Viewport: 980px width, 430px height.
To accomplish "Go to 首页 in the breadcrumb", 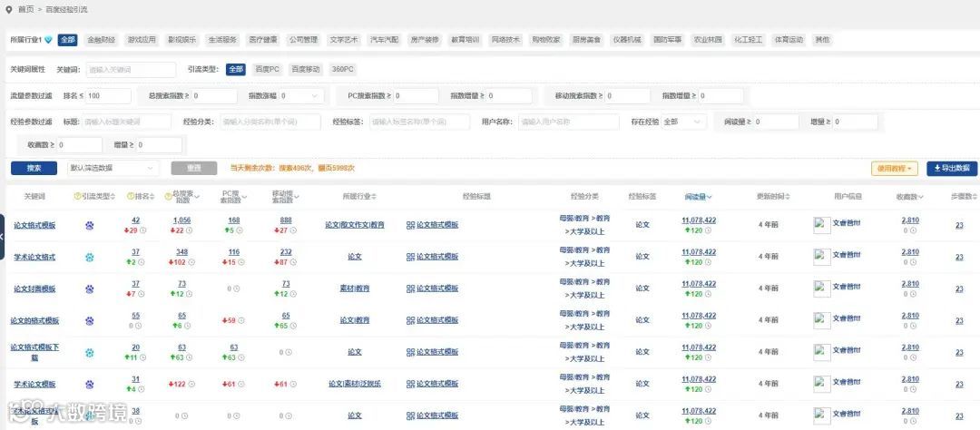I will (x=25, y=9).
